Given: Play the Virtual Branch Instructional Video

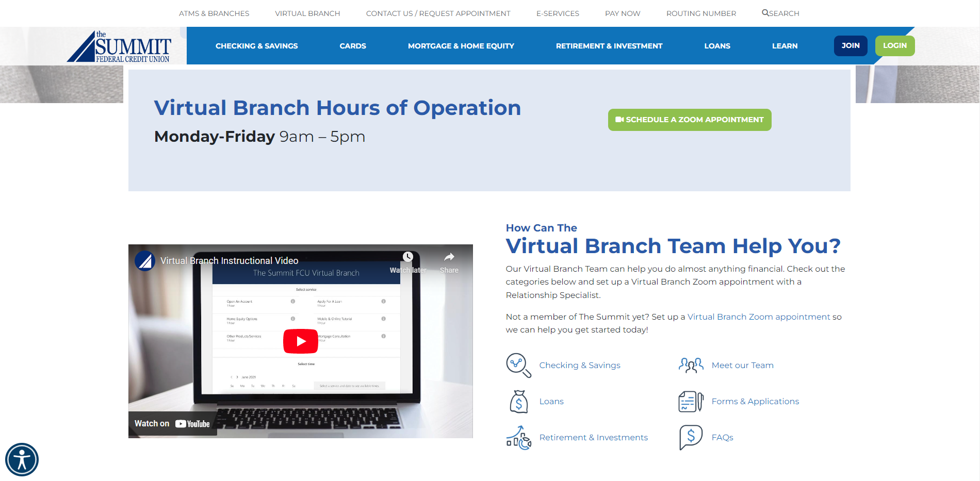Looking at the screenshot, I should click(x=300, y=341).
